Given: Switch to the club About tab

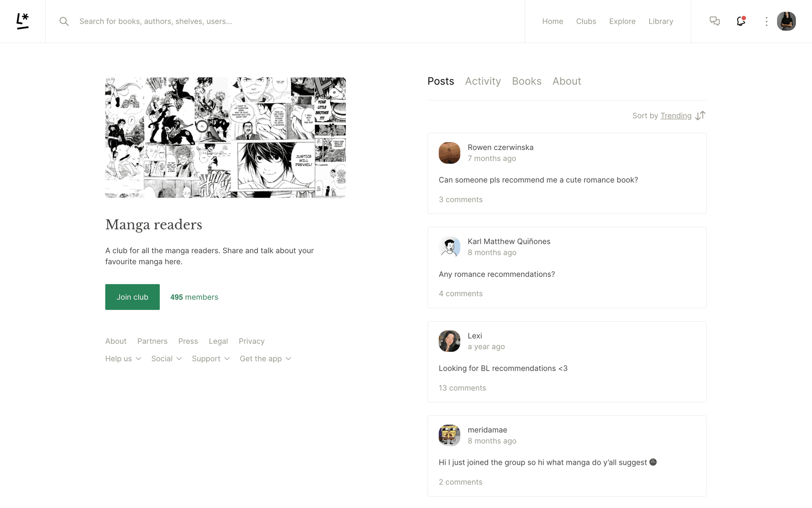Looking at the screenshot, I should (x=567, y=81).
